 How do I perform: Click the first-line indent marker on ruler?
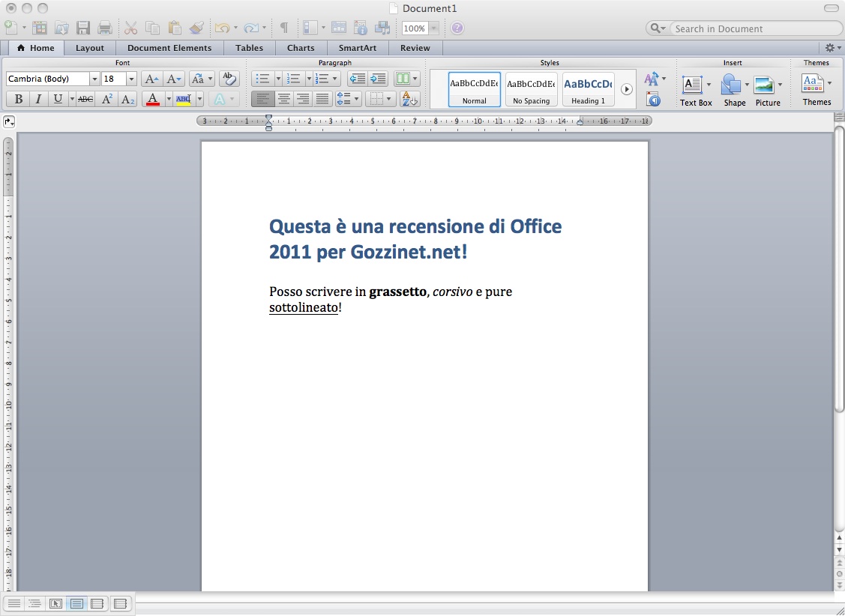[269, 118]
